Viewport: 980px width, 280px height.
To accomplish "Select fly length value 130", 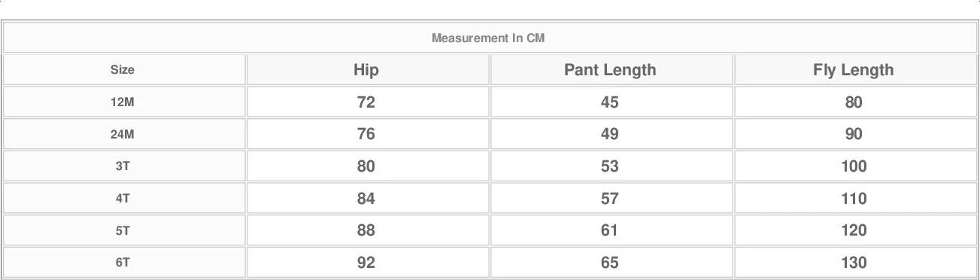I will click(854, 263).
